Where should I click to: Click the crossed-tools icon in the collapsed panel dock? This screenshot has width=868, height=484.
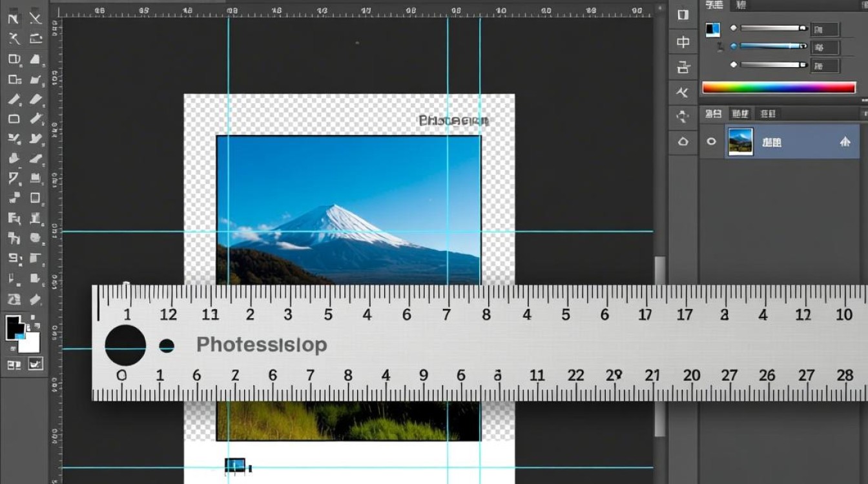[683, 92]
